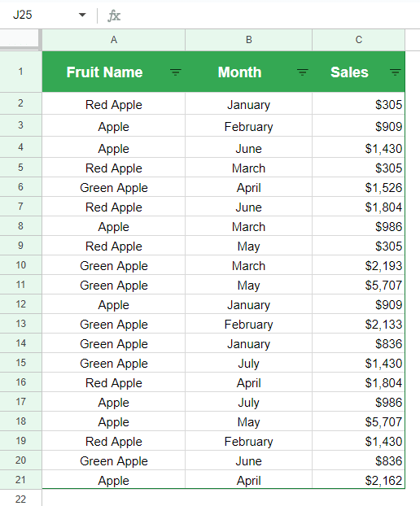Click the select-all corner box

tap(20, 39)
